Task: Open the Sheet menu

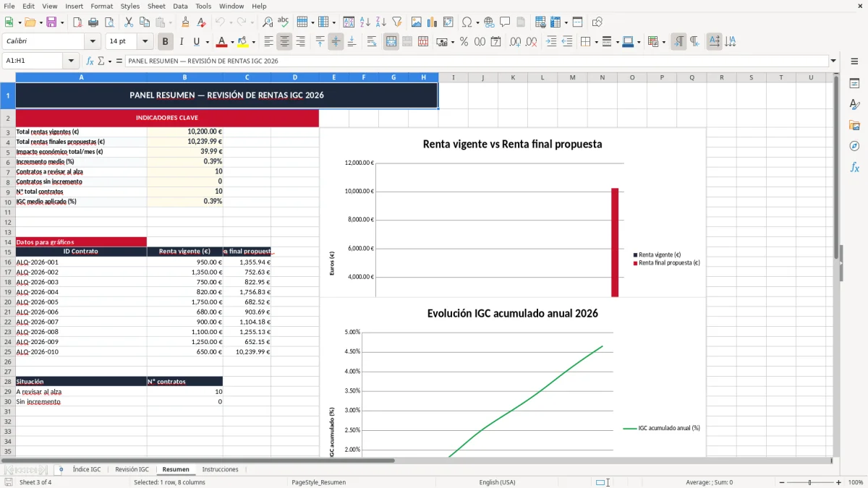Action: click(x=156, y=6)
